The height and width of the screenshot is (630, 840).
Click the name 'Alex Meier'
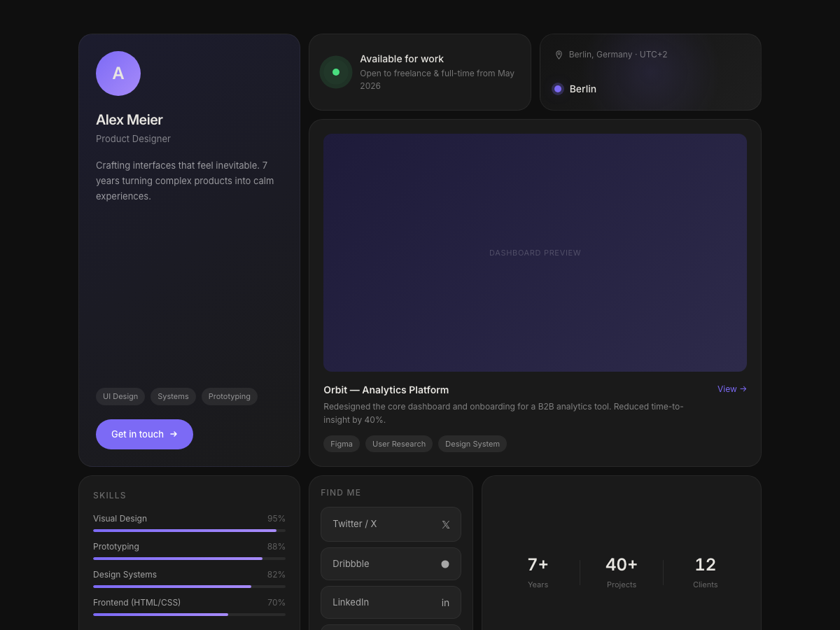(x=129, y=120)
